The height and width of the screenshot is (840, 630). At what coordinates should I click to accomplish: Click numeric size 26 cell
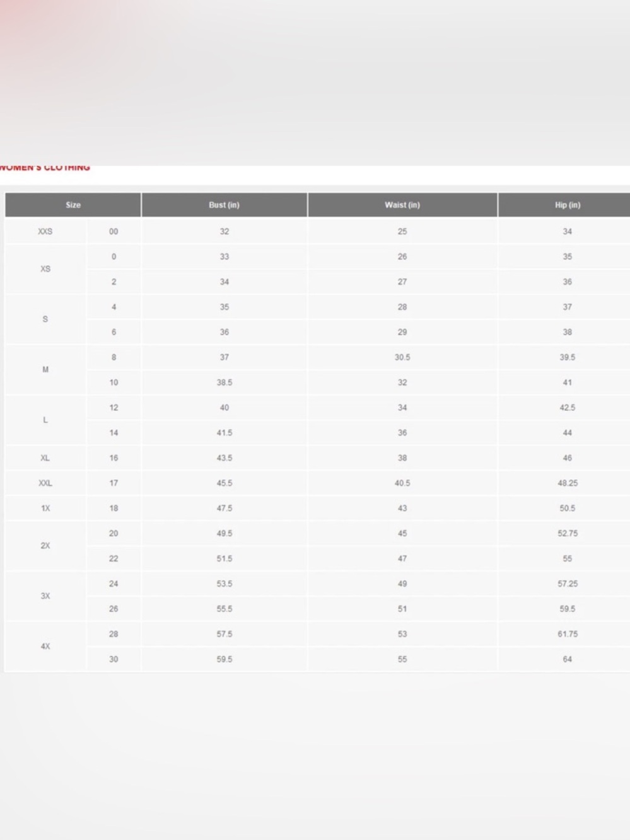[x=114, y=609]
